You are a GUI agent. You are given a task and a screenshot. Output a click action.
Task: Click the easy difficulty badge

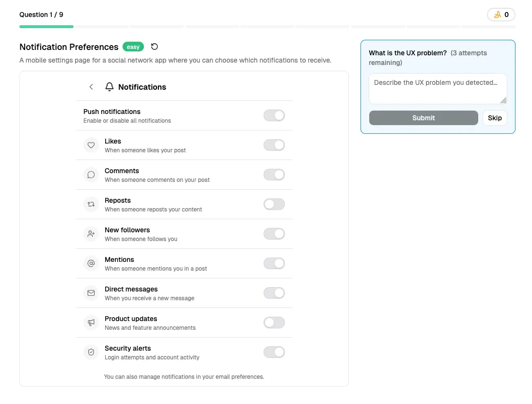click(133, 47)
